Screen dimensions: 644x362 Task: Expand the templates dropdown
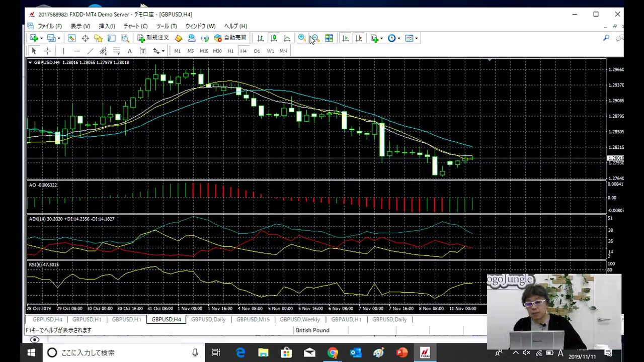tap(416, 38)
